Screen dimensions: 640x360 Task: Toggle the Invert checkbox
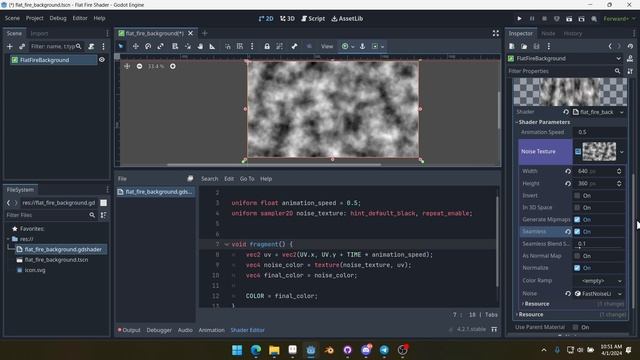coord(577,196)
